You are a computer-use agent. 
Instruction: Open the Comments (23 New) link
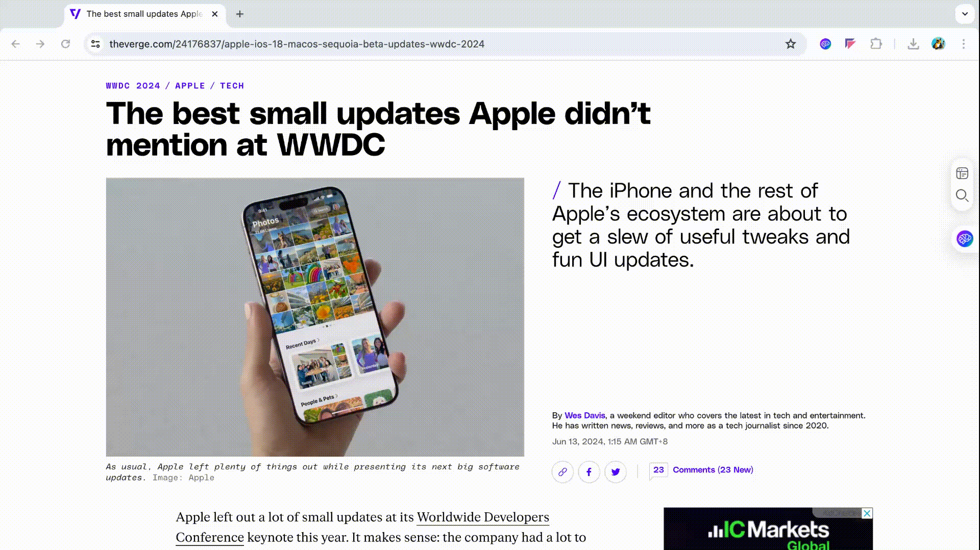click(x=713, y=470)
